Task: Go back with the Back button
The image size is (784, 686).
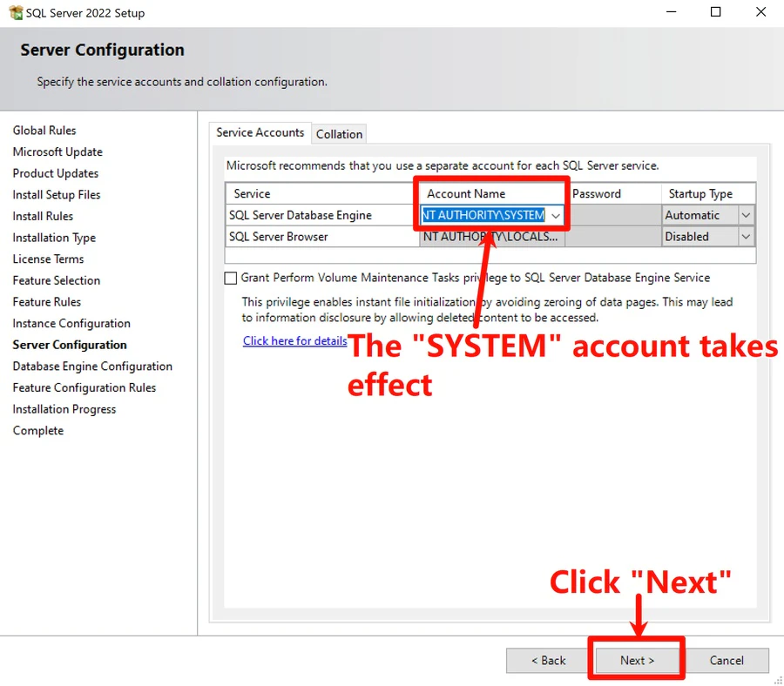Action: tap(548, 661)
